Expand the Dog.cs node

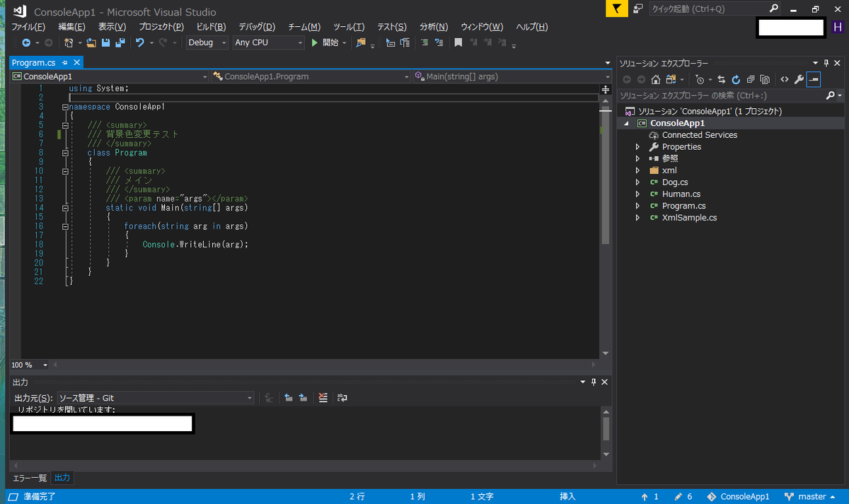[x=637, y=182]
